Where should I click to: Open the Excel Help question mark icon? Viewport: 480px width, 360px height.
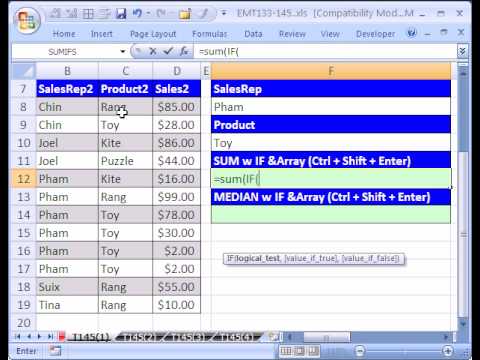coord(412,33)
